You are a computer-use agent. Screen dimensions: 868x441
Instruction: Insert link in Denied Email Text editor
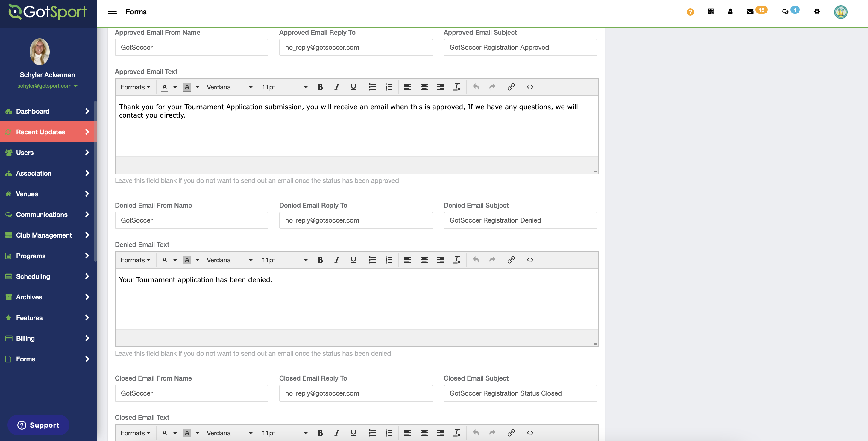[511, 260]
